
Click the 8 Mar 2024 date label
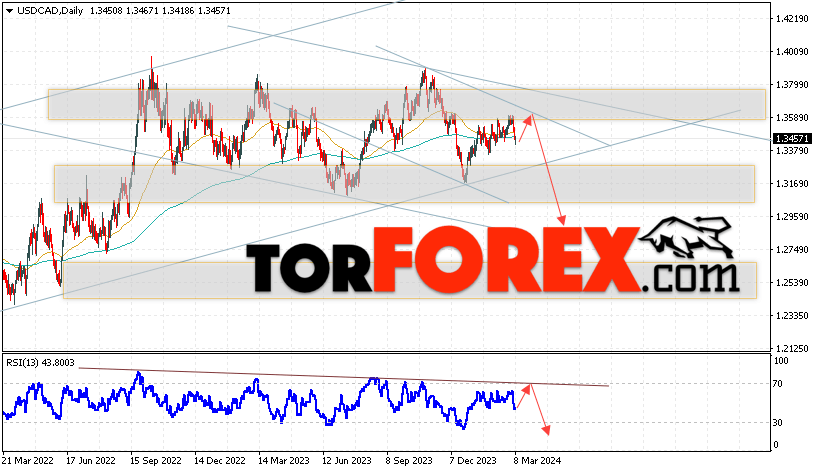click(x=537, y=461)
